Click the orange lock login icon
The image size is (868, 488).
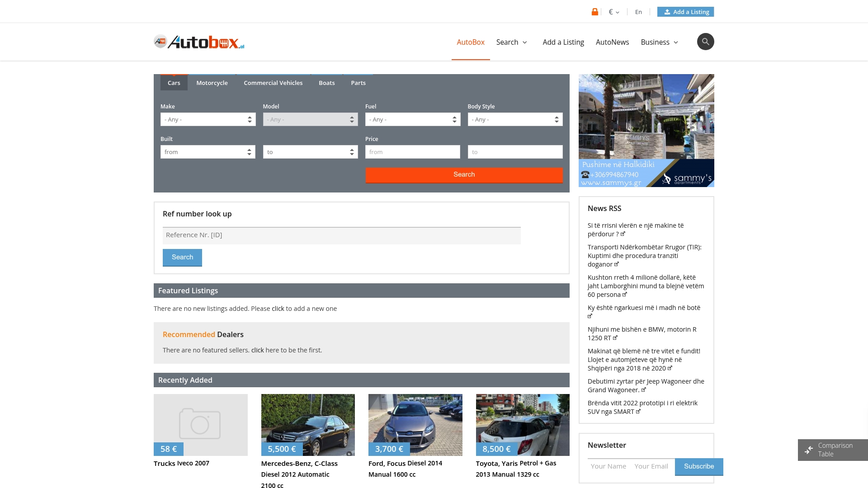pyautogui.click(x=595, y=12)
